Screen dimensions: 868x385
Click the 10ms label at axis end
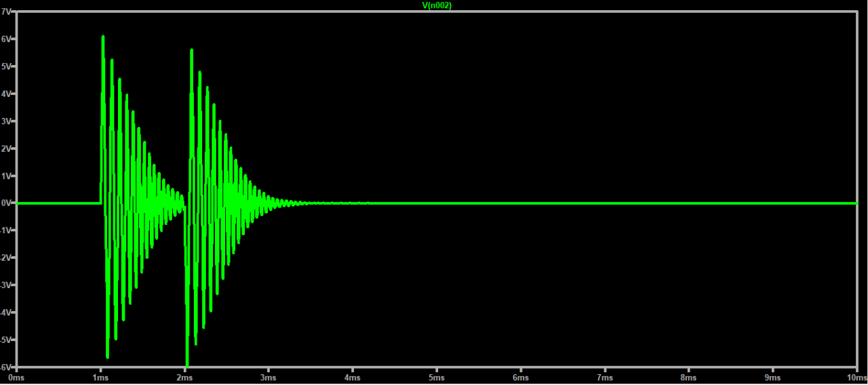pos(857,377)
